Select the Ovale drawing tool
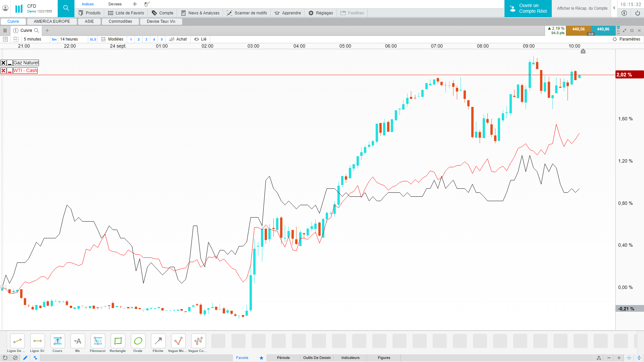 click(x=138, y=341)
